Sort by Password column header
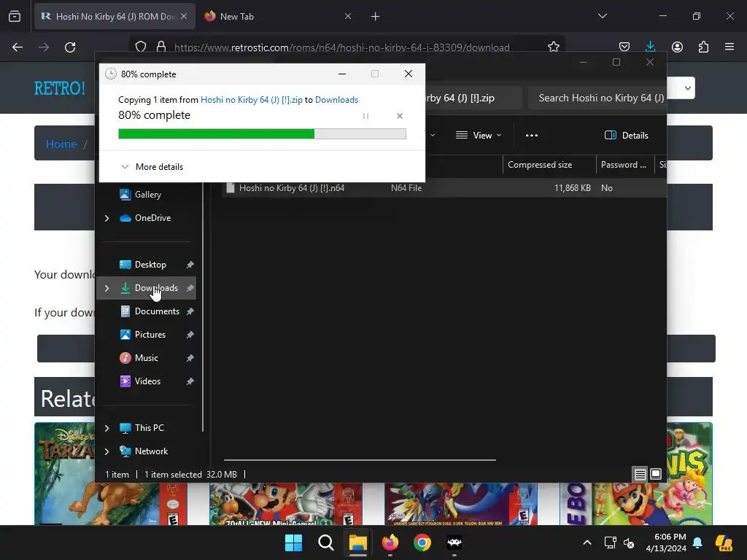 624,165
